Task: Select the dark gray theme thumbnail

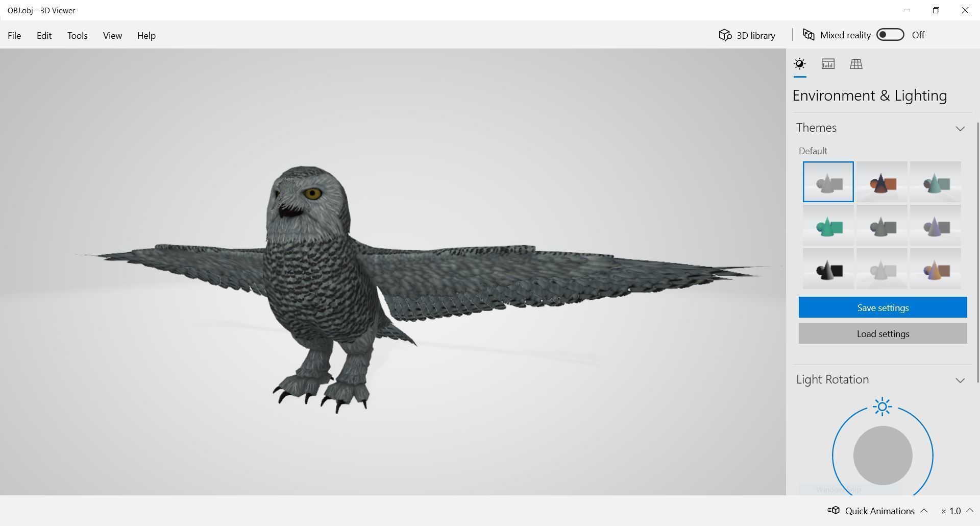Action: (881, 225)
